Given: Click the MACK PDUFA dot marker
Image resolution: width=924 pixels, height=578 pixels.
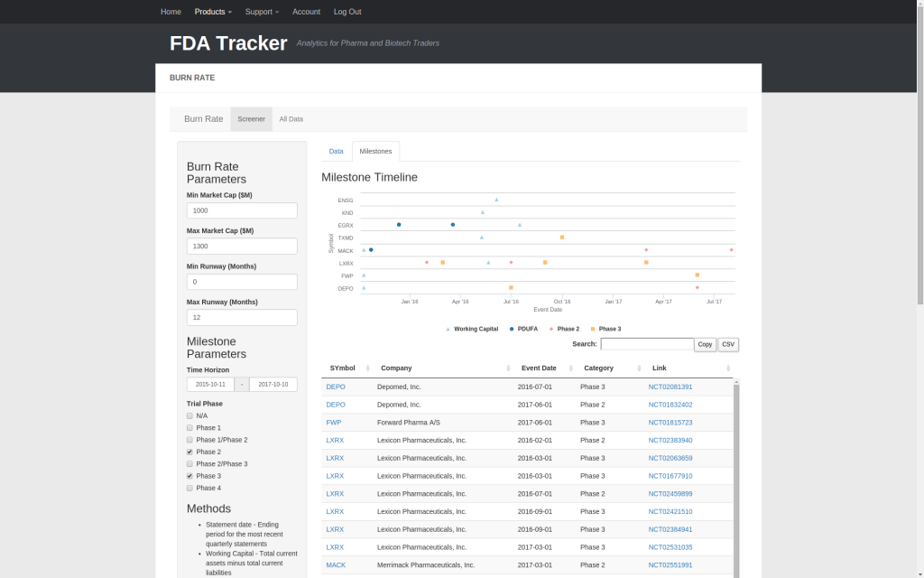Looking at the screenshot, I should coord(371,250).
